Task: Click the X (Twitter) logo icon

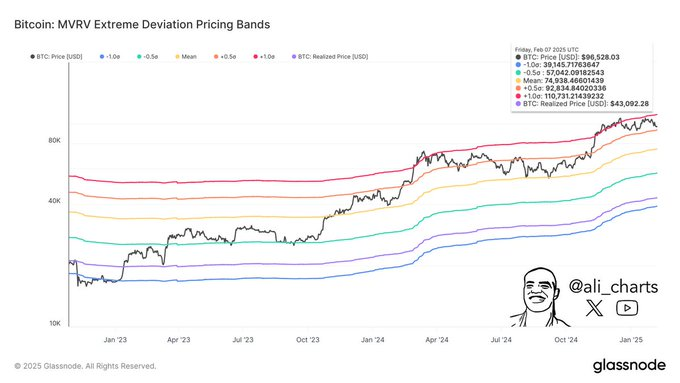Action: coord(594,308)
